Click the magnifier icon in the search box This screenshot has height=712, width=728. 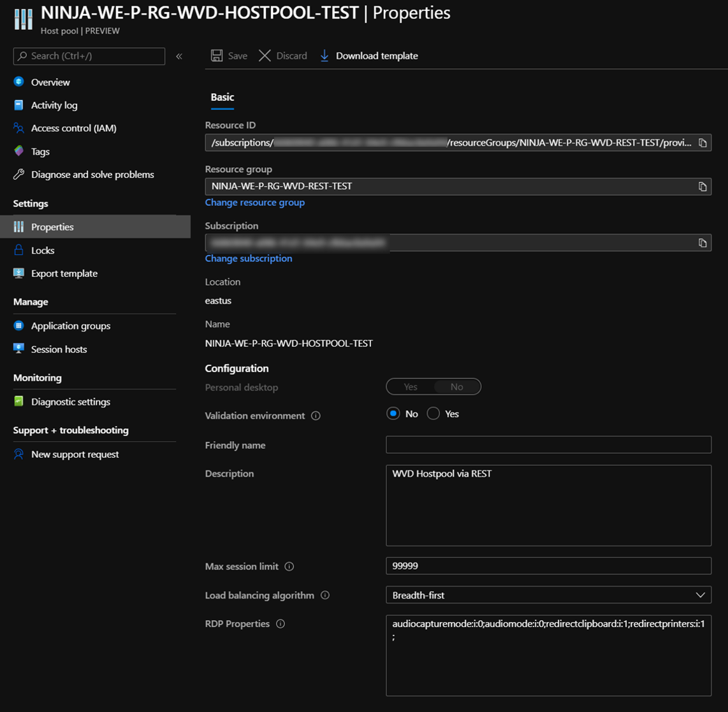[x=22, y=55]
